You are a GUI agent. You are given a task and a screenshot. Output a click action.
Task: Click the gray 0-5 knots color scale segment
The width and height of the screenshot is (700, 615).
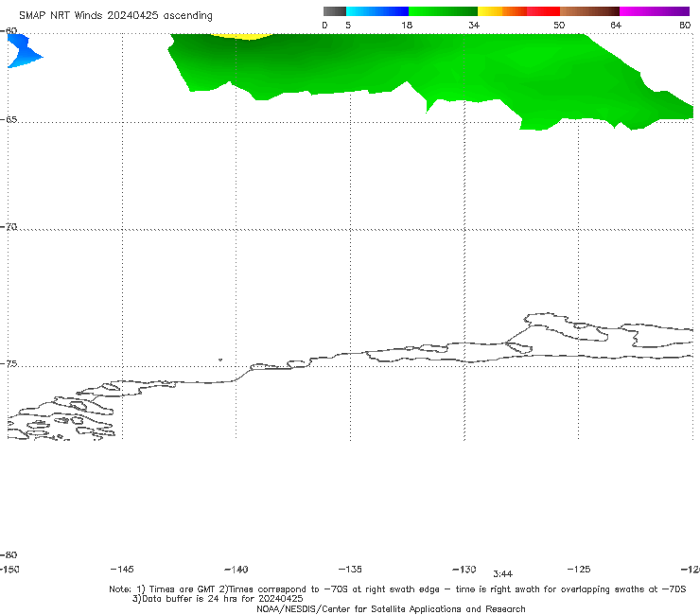point(335,11)
